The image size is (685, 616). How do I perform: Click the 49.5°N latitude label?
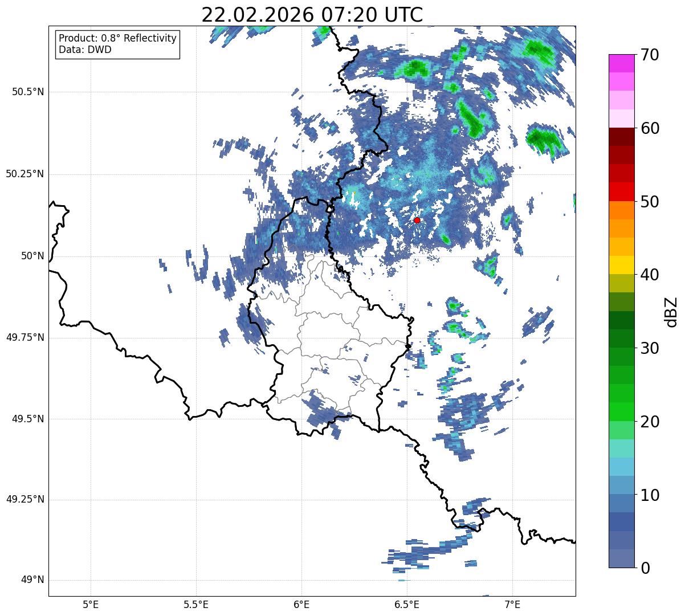click(28, 419)
